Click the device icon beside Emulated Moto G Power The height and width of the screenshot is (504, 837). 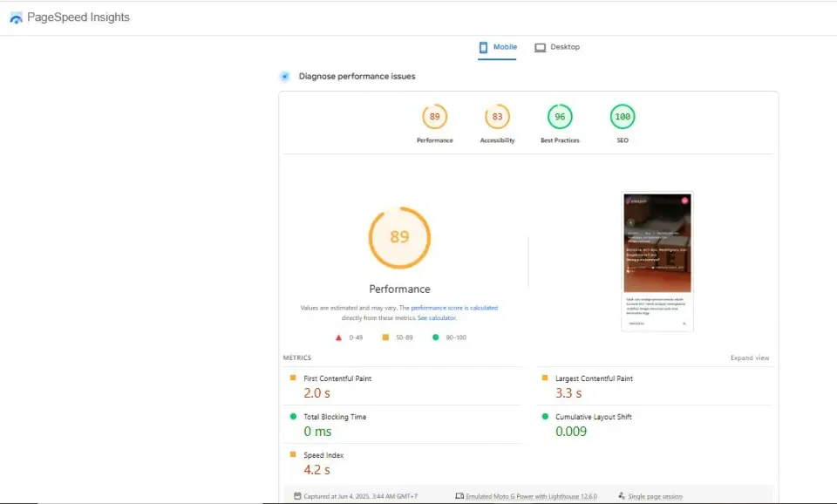point(459,496)
